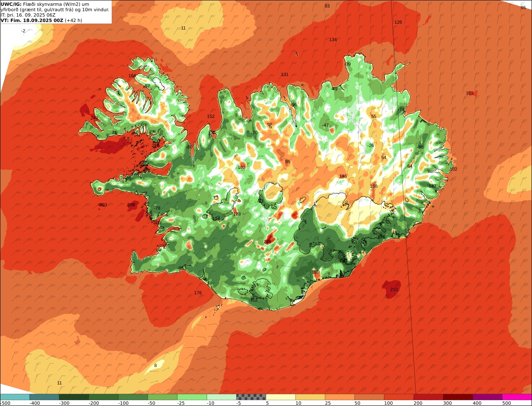Click the legend label 500

507,403
